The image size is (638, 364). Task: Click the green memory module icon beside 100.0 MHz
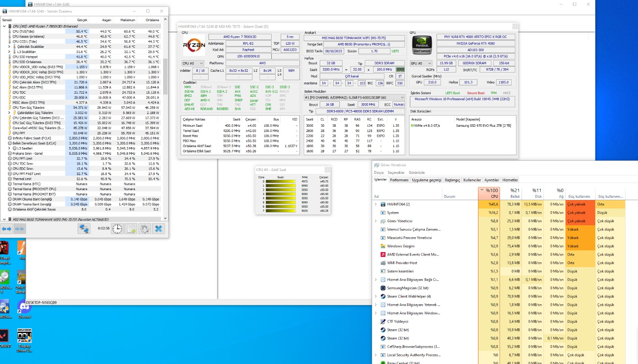tap(400, 69)
